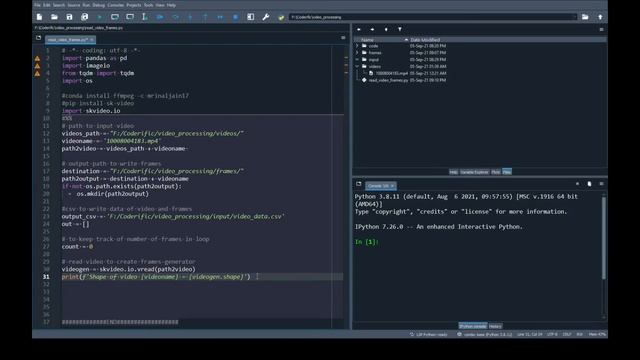This screenshot has height=360, width=640.
Task: Open editor pane options menu
Action: point(343,38)
